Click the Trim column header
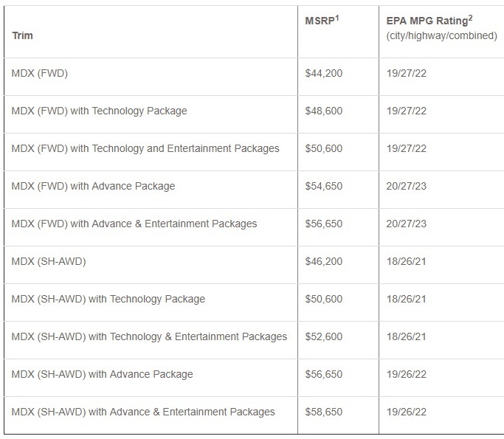Viewport: 504px width, 439px height. (x=22, y=35)
